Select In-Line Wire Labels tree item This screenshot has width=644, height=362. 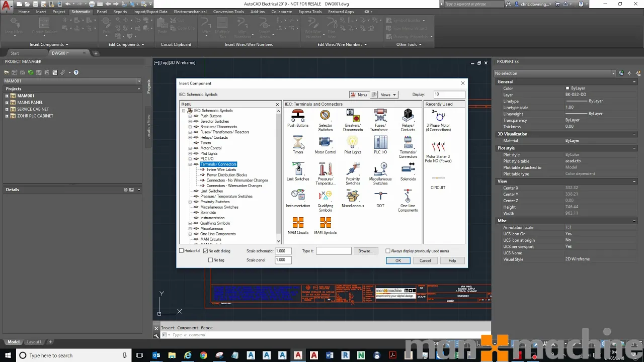[221, 169]
